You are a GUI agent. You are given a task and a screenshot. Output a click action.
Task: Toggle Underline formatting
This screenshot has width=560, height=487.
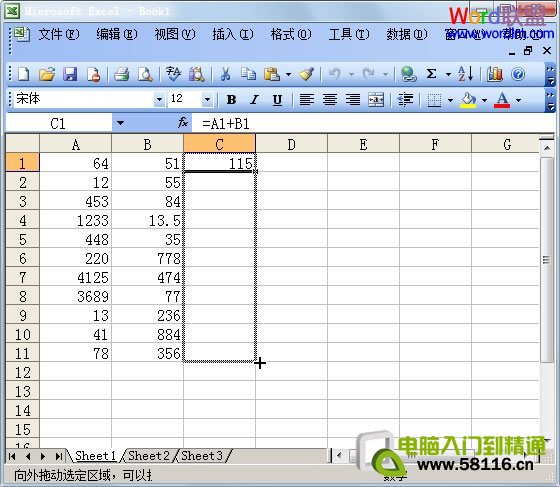tap(277, 100)
